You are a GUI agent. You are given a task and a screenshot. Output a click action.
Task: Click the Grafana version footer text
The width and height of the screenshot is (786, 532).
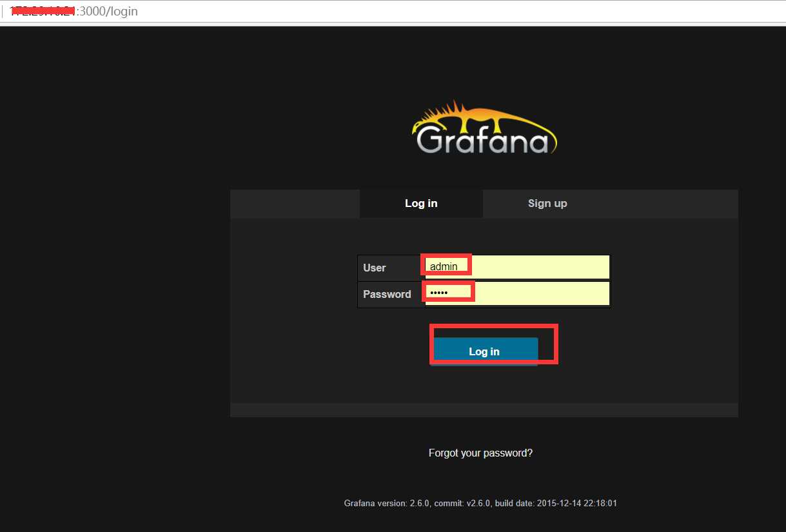point(480,503)
